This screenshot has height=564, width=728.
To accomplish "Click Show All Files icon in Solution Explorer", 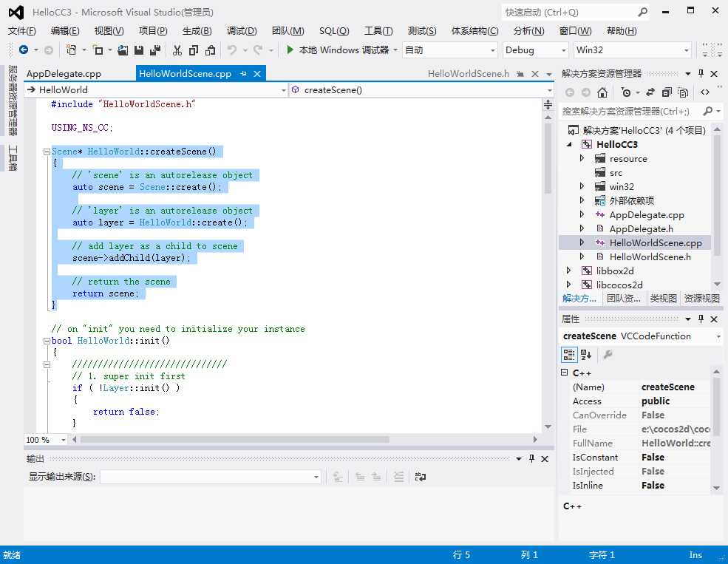I will [x=683, y=92].
